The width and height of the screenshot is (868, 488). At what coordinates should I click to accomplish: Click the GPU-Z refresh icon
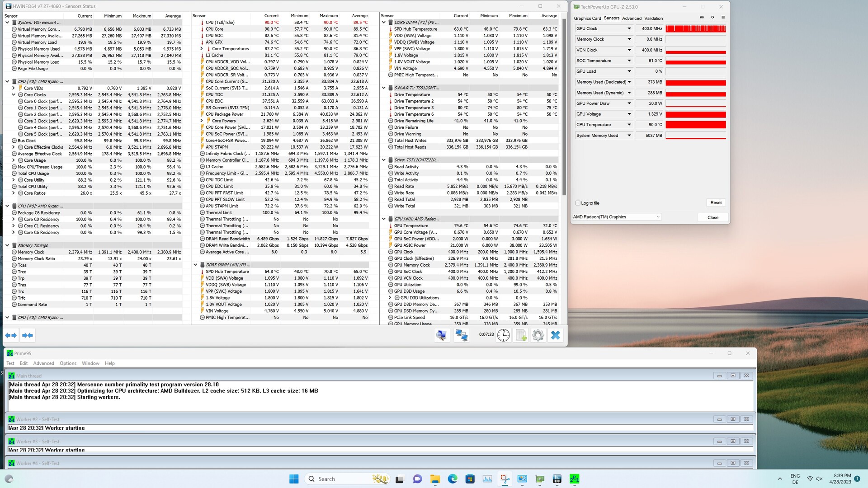712,17
